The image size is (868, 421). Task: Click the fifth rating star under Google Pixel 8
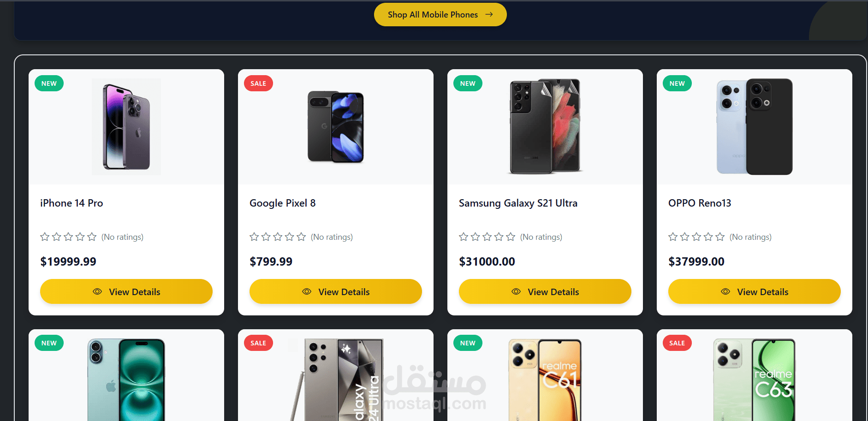pos(301,237)
